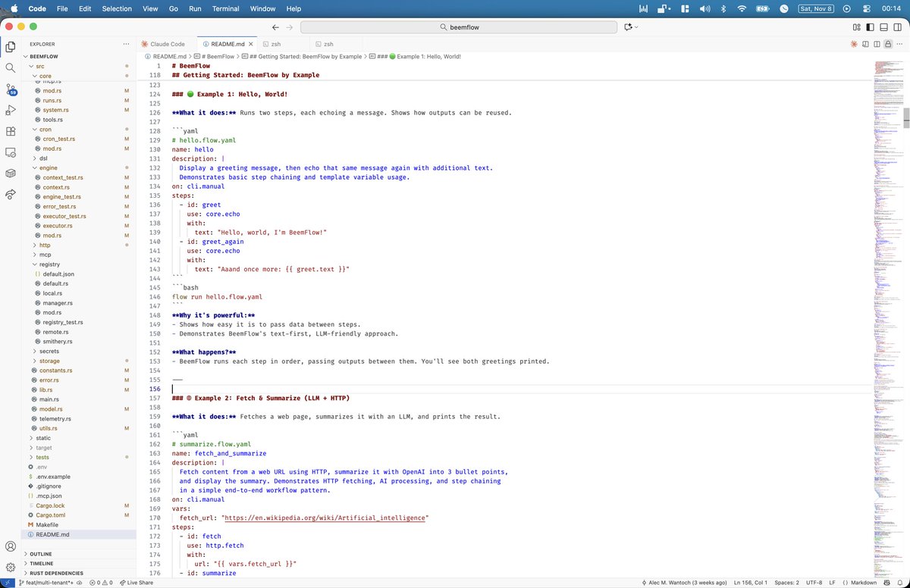Click the Copilot status icon in status bar
Screen dimensions: 910x588
coord(887,583)
